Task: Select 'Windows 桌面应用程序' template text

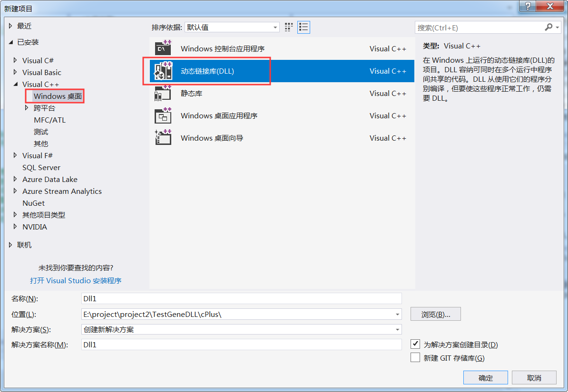Action: [x=219, y=116]
